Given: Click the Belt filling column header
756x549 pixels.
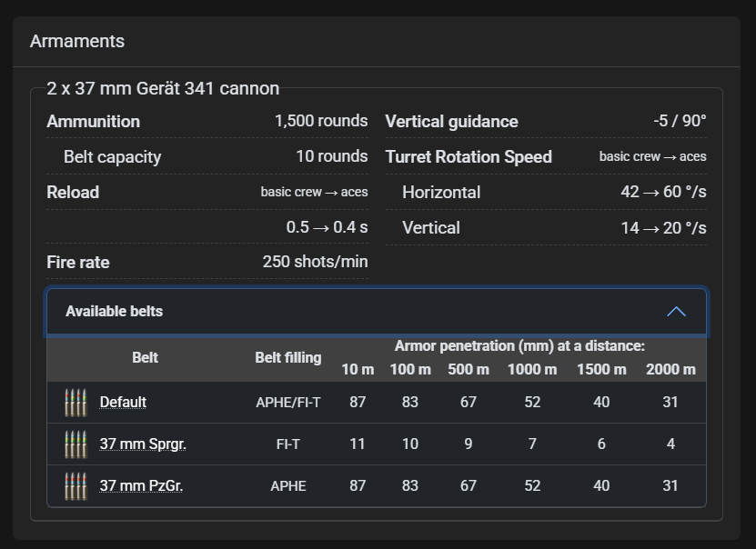Looking at the screenshot, I should 287,357.
